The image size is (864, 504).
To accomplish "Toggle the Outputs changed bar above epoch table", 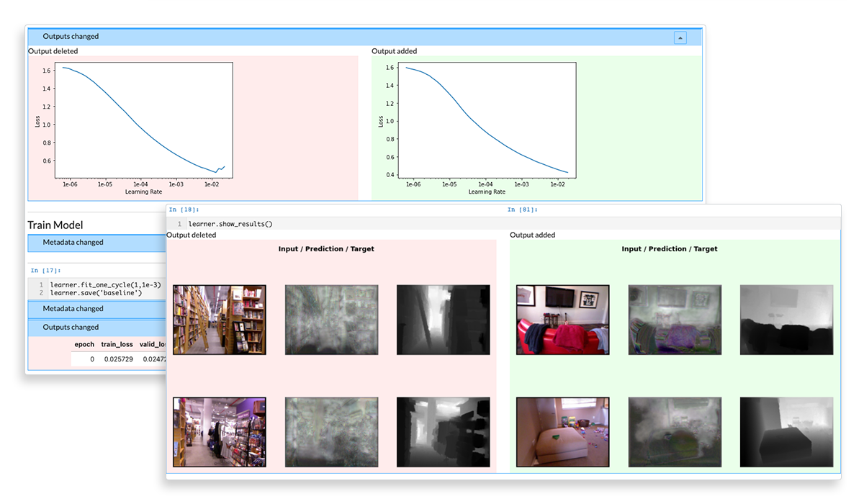I will (71, 328).
